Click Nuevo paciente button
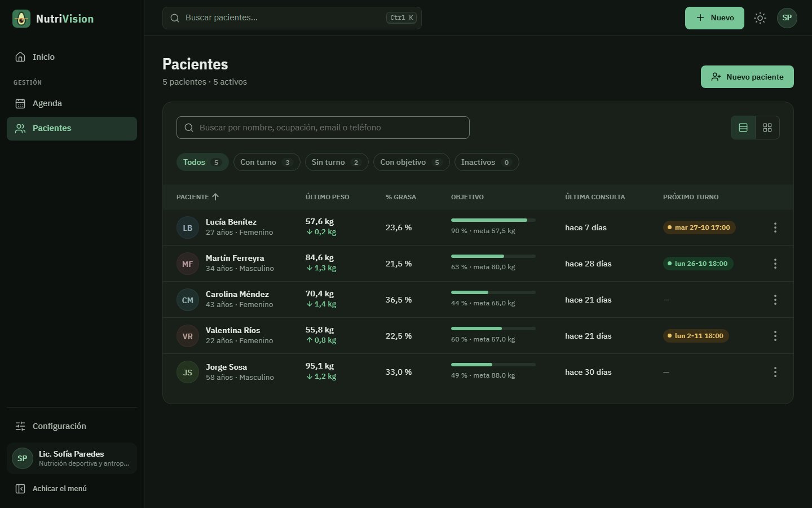The width and height of the screenshot is (812, 508). (x=747, y=77)
